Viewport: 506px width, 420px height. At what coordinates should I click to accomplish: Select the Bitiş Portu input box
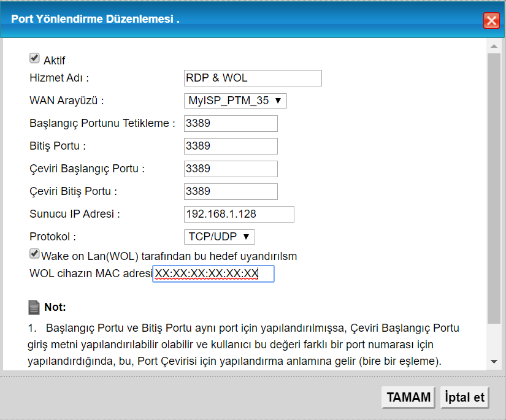point(231,146)
